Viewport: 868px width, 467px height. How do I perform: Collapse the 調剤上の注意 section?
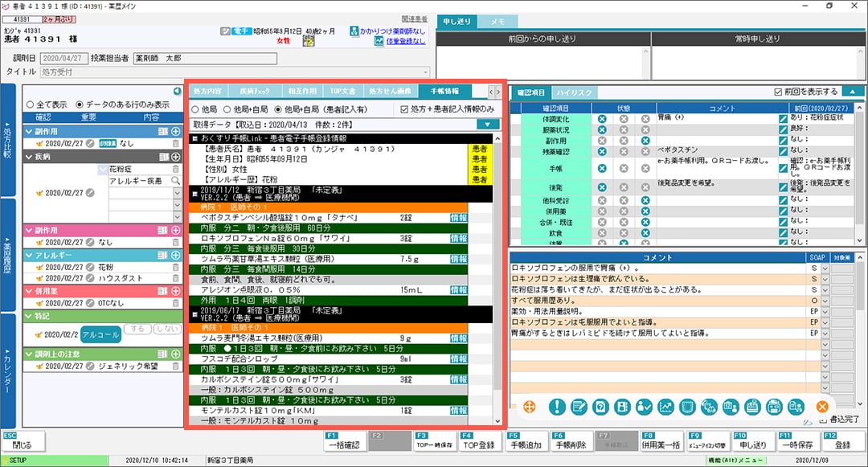(x=30, y=354)
